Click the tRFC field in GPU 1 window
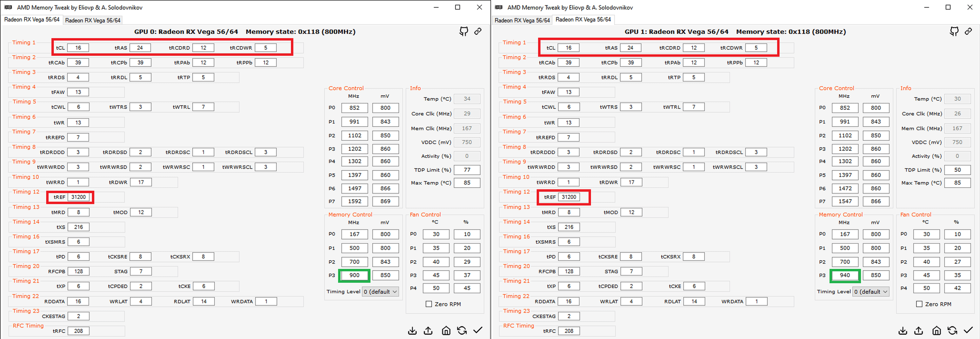The height and width of the screenshot is (339, 980). coord(569,331)
